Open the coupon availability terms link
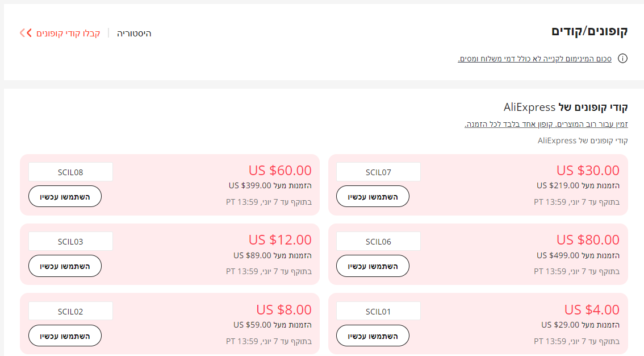Screen dimensions: 644x356 (546, 124)
